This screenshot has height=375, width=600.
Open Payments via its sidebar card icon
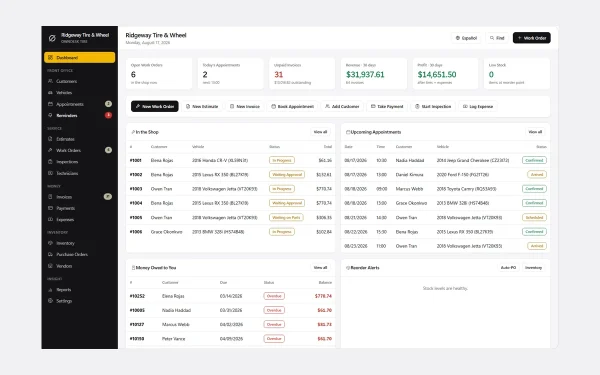pyautogui.click(x=50, y=208)
